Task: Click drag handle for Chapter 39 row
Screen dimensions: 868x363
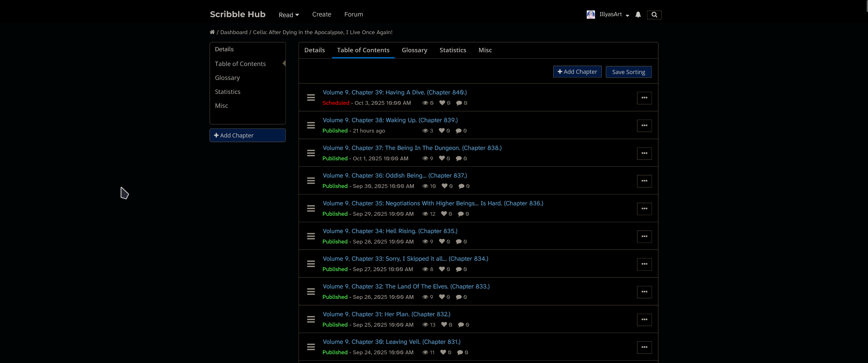Action: 311,98
